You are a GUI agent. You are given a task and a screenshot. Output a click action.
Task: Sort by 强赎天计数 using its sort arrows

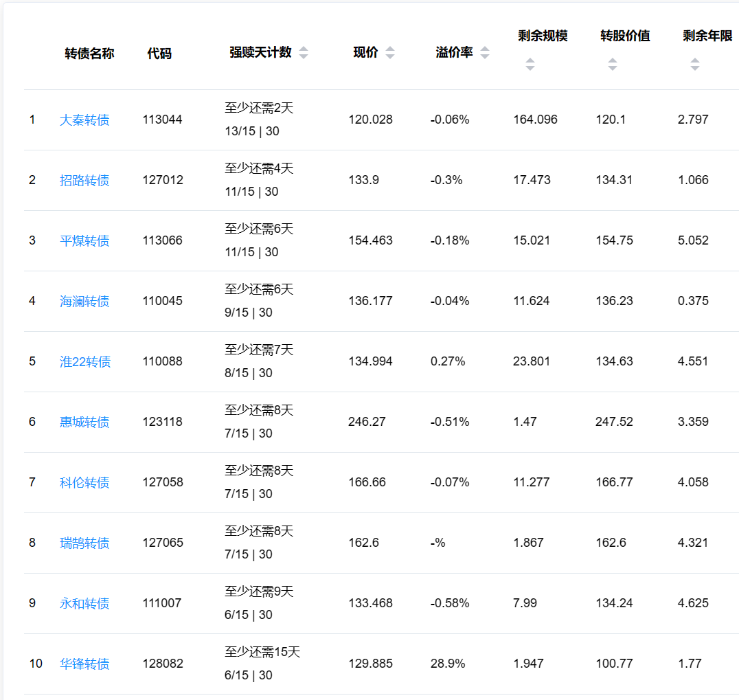point(304,53)
